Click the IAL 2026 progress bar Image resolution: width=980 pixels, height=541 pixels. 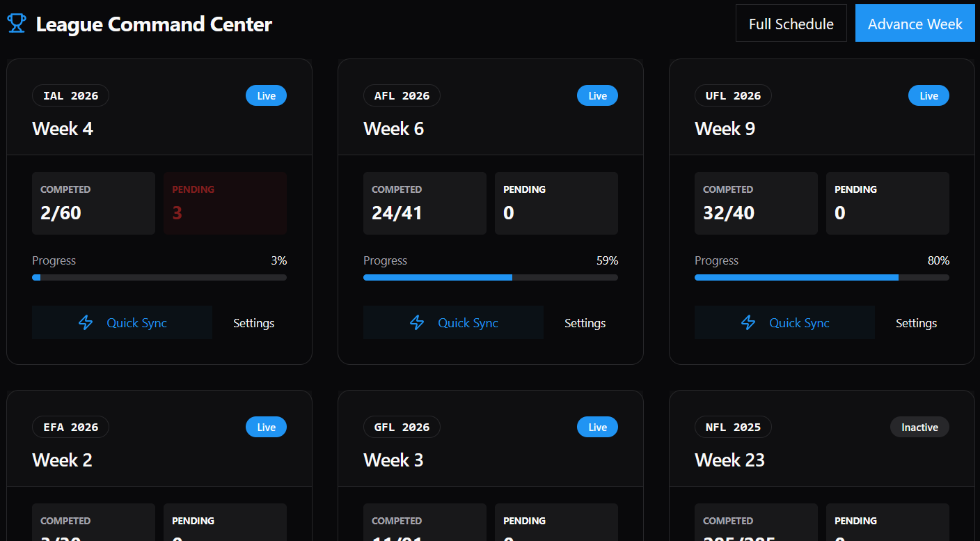[x=159, y=277]
